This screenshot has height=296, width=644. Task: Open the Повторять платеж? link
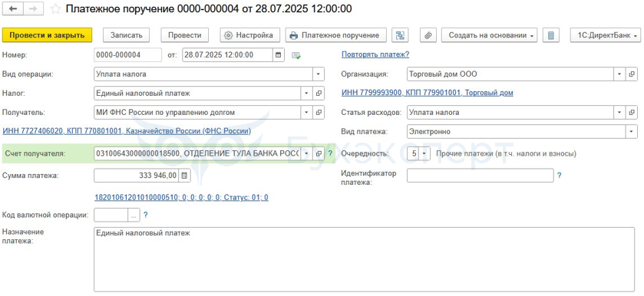click(x=375, y=54)
